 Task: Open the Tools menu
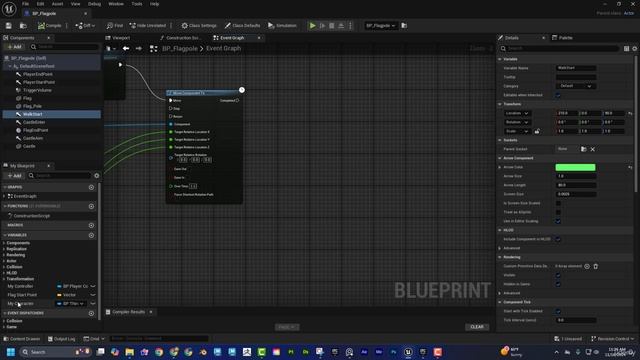pyautogui.click(x=137, y=4)
